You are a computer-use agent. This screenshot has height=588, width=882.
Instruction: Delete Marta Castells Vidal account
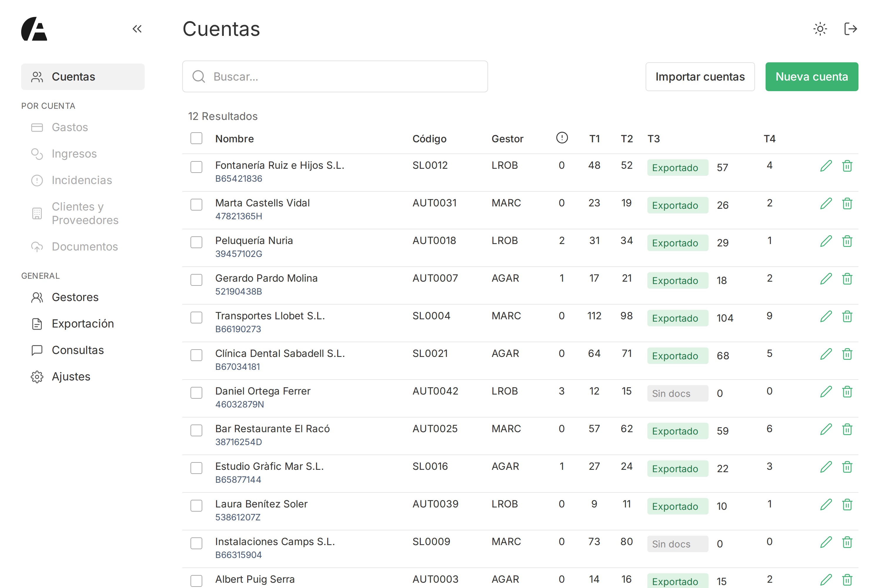847,204
